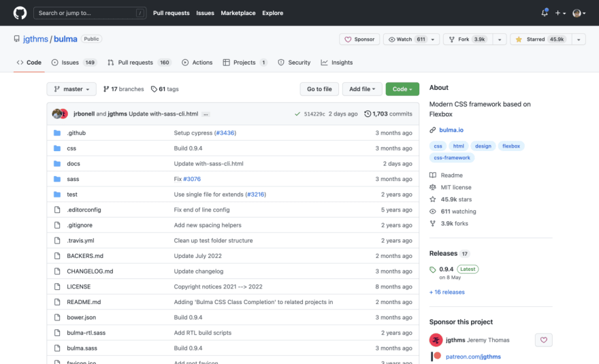Open the master branch dropdown
599x364 pixels.
(72, 89)
